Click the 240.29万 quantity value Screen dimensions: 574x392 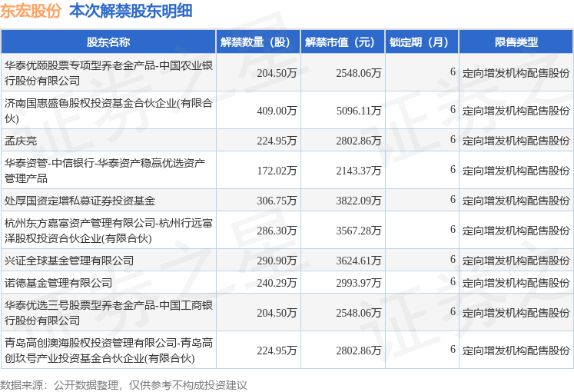pos(277,283)
